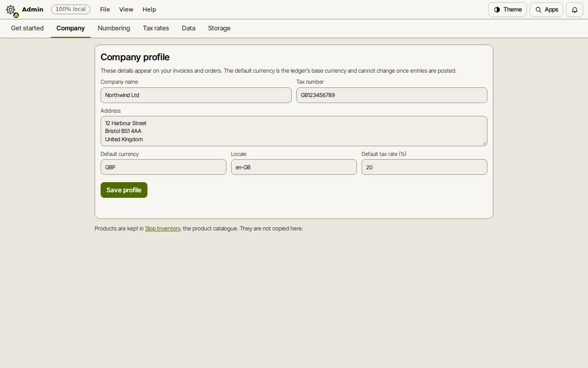Open the Help menu
Screen dimensions: 588x368
coord(149,10)
